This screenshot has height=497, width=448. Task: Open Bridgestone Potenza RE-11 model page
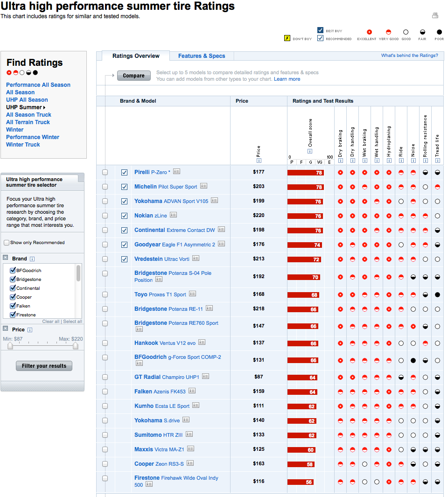[168, 309]
